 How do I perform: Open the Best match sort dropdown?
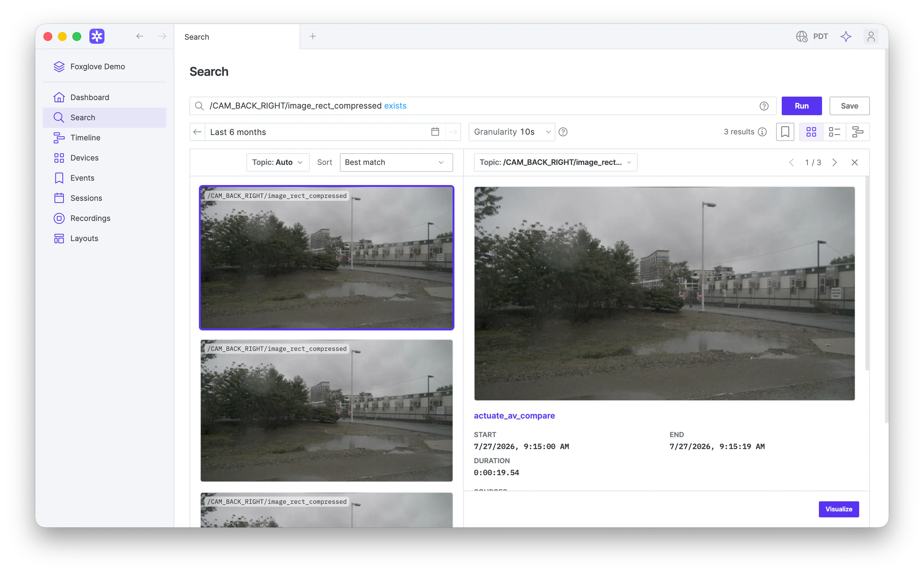pyautogui.click(x=396, y=162)
